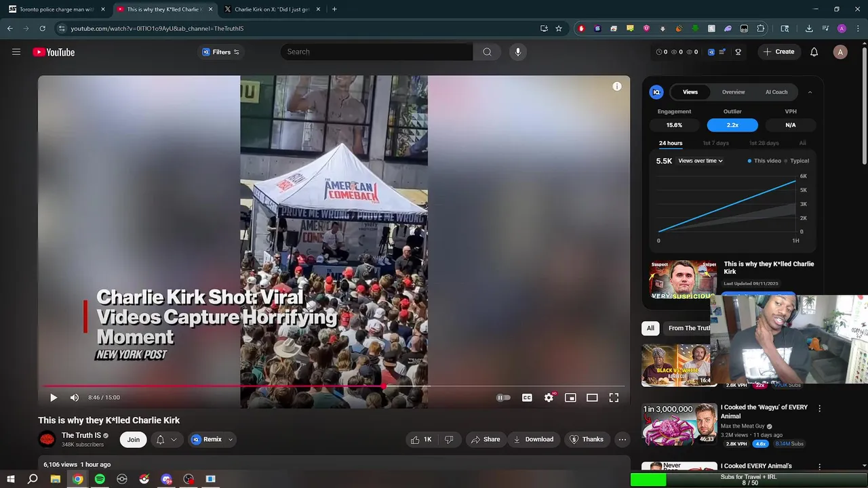Send Thanks to the creator
The width and height of the screenshot is (868, 488).
[587, 439]
